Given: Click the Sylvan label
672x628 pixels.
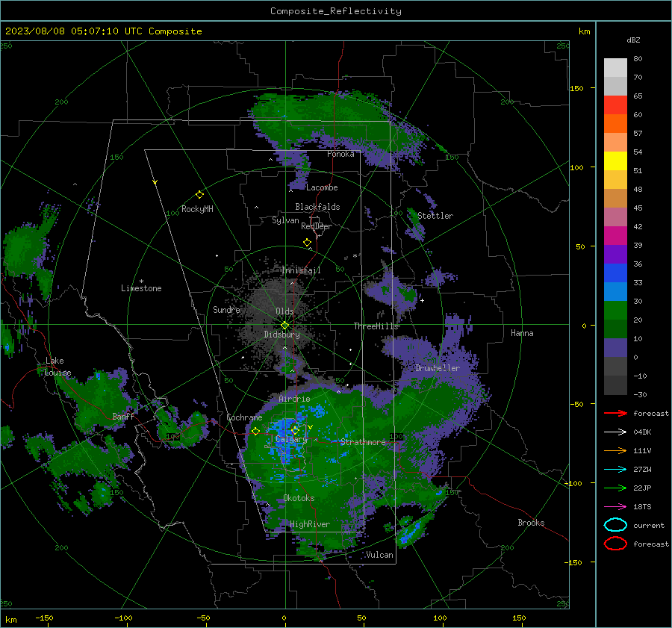Looking at the screenshot, I should (285, 220).
